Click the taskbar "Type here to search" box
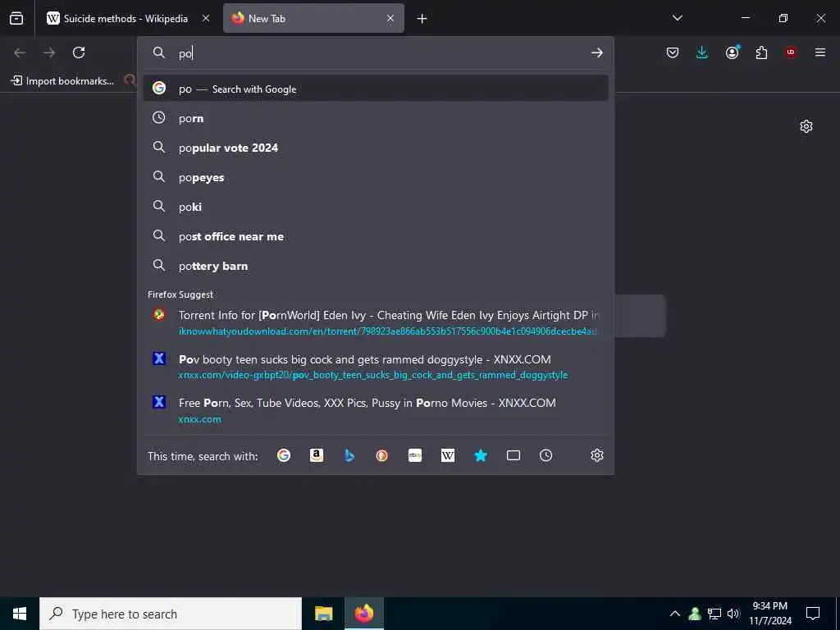 (x=171, y=614)
